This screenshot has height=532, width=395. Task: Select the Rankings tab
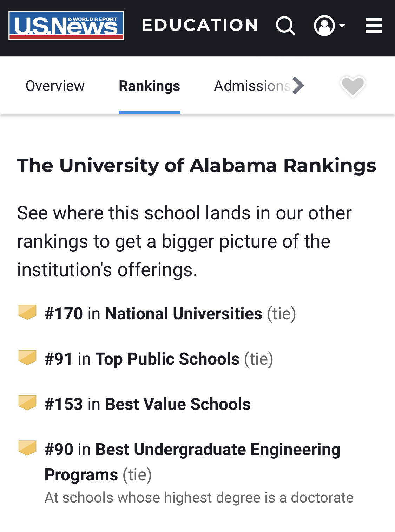tap(149, 86)
